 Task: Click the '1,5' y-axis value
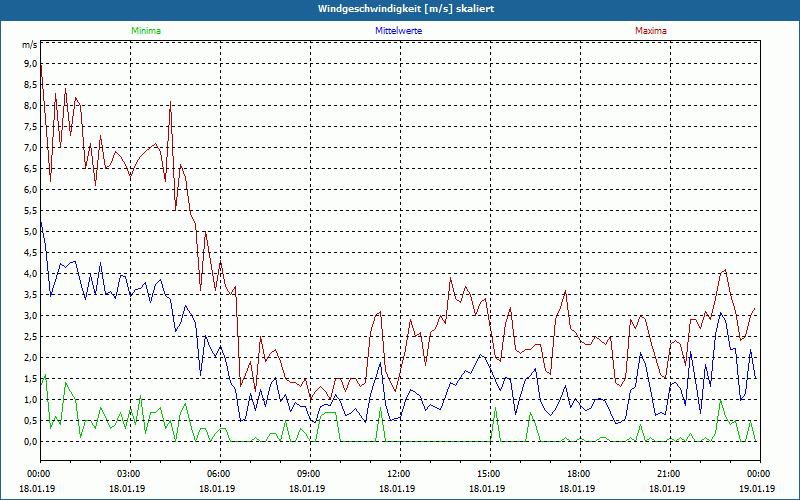tap(31, 379)
